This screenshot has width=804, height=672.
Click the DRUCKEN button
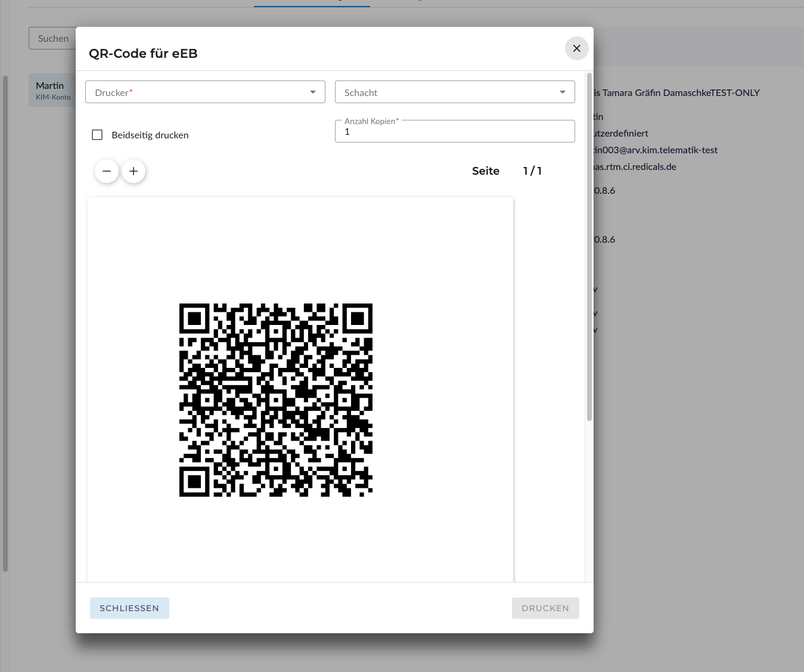pos(545,608)
